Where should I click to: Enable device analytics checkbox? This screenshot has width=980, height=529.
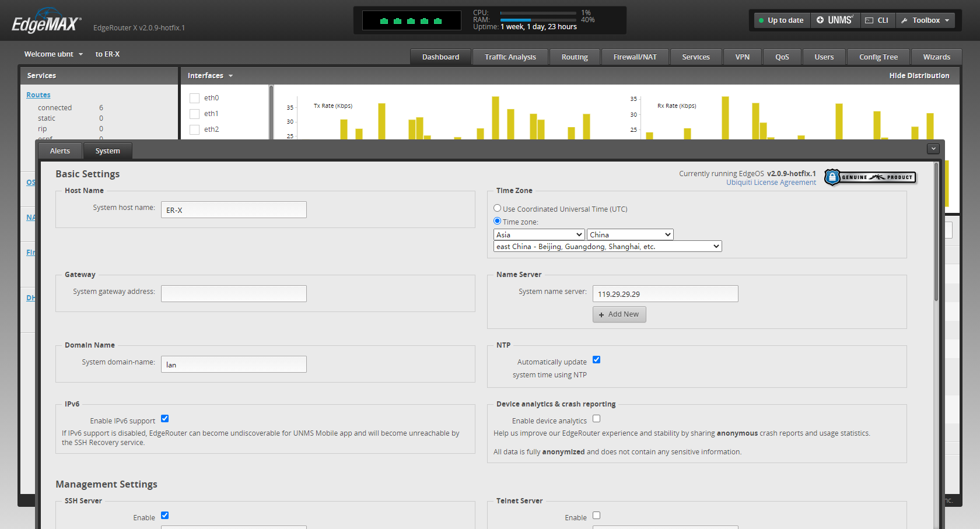point(596,419)
